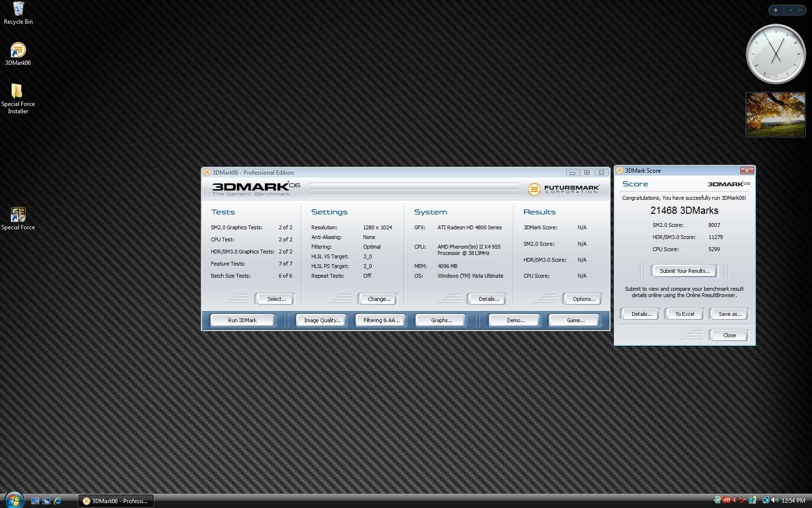Open the Windows Sidebar tray icon
The width and height of the screenshot is (812, 508).
(x=752, y=500)
